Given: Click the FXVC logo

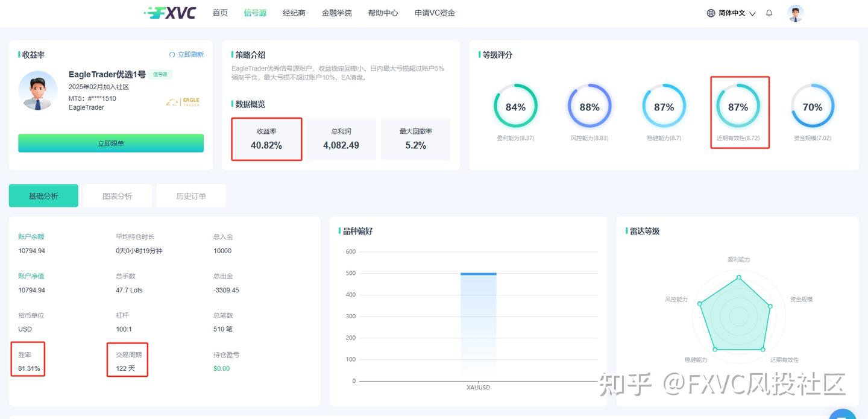Looking at the screenshot, I should pos(171,13).
